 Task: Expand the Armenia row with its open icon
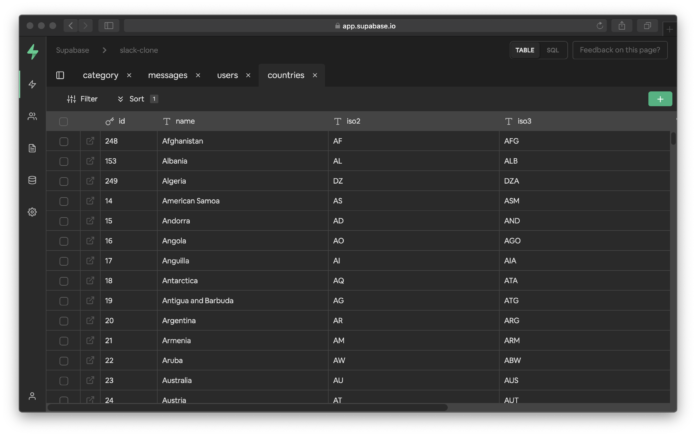point(90,341)
